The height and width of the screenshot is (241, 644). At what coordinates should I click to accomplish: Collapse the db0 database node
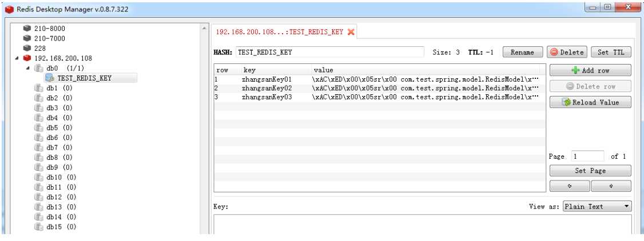click(x=29, y=68)
